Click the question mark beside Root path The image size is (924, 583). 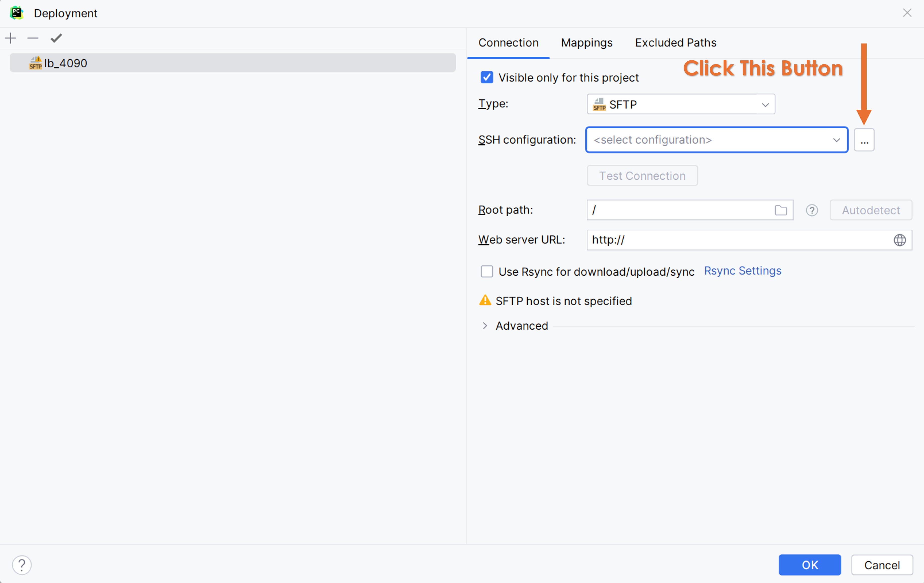pos(812,210)
